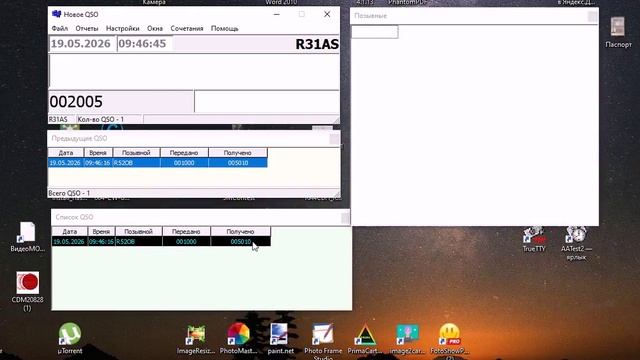
Task: Launch µTorrent from desktop
Action: pyautogui.click(x=70, y=338)
